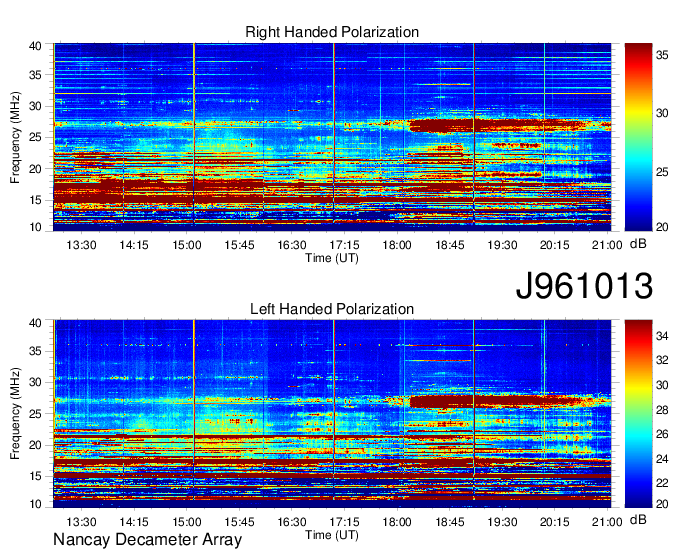Click "Time (UT)" under the Left Handed plot
Image resolution: width=680 pixels, height=552 pixels.
pos(332,535)
